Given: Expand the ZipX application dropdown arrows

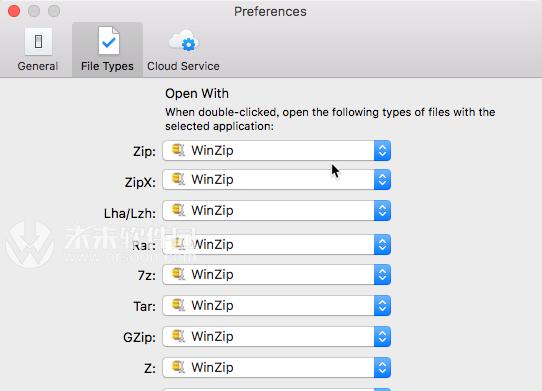Looking at the screenshot, I should [382, 179].
